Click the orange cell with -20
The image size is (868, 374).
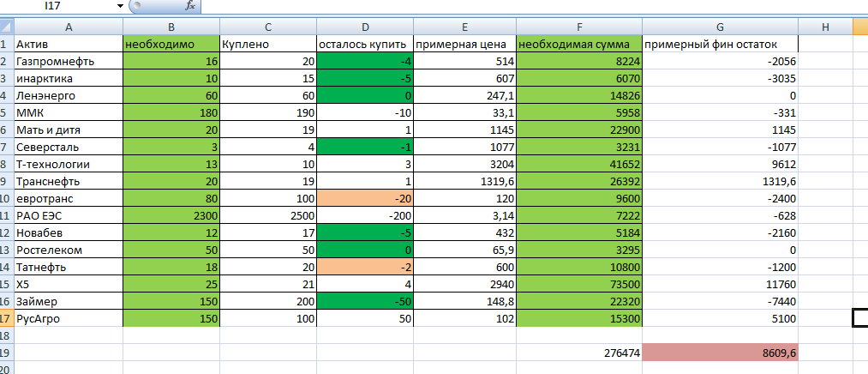point(365,198)
